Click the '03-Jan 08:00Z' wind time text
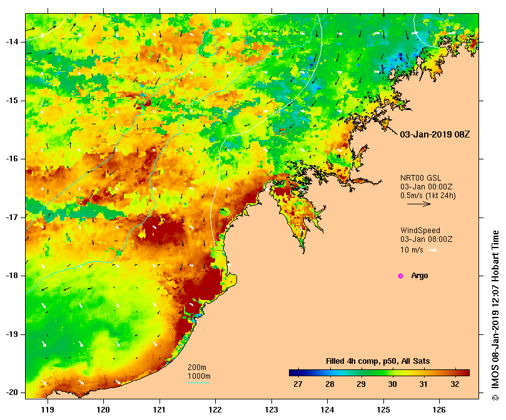The image size is (506, 420). 427,239
